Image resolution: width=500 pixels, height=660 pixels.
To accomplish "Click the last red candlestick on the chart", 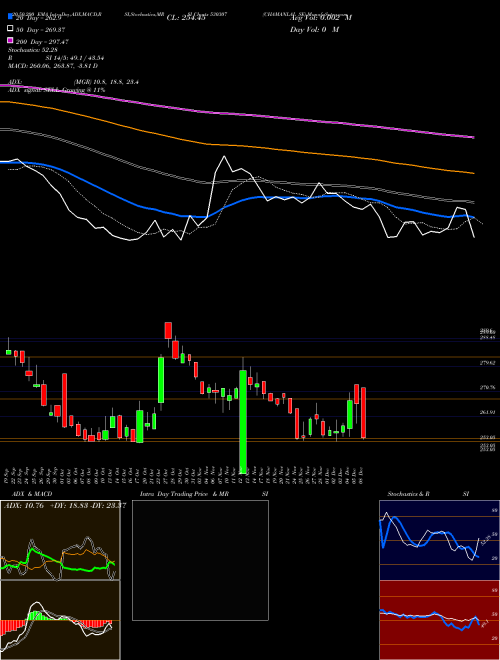I will coord(363,413).
